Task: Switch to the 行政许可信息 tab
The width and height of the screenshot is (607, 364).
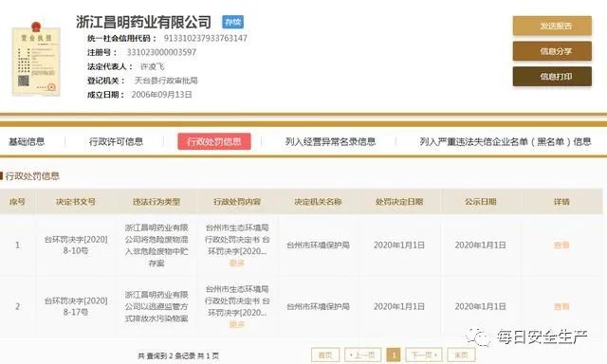Action: (x=116, y=141)
